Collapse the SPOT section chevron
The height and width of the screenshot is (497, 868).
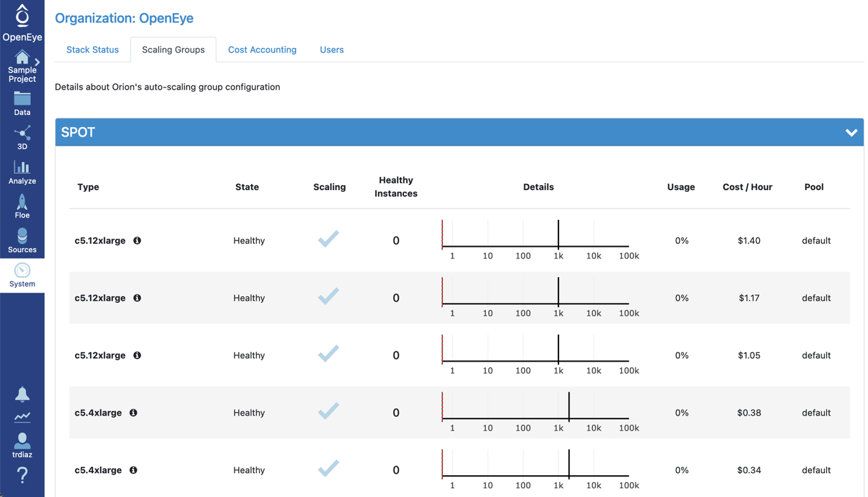(x=851, y=133)
